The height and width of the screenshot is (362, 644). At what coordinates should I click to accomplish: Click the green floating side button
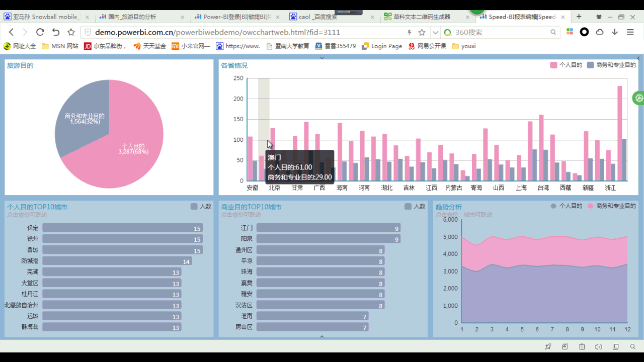[639, 98]
